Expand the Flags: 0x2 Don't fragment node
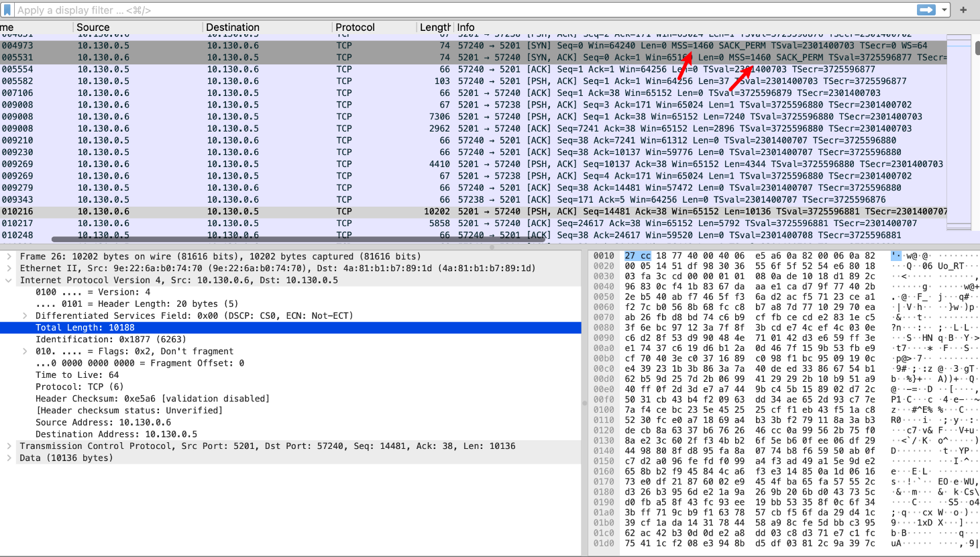Image resolution: width=980 pixels, height=557 pixels. [25, 351]
